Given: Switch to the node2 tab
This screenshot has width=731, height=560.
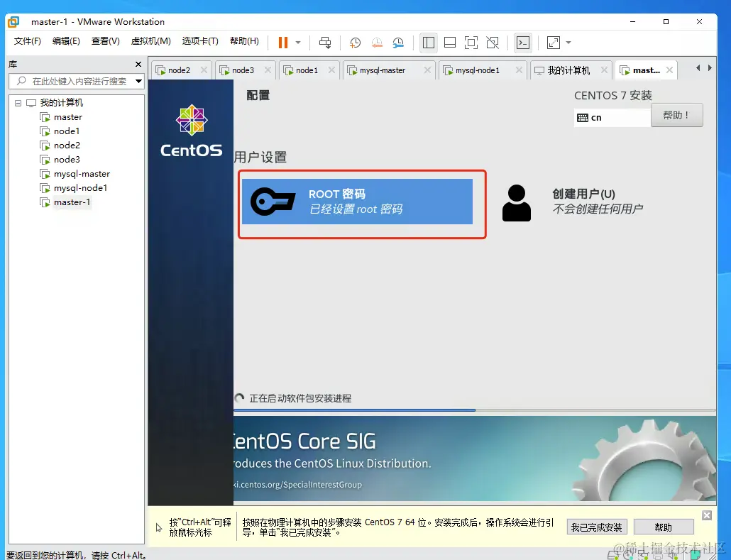Looking at the screenshot, I should coord(179,70).
